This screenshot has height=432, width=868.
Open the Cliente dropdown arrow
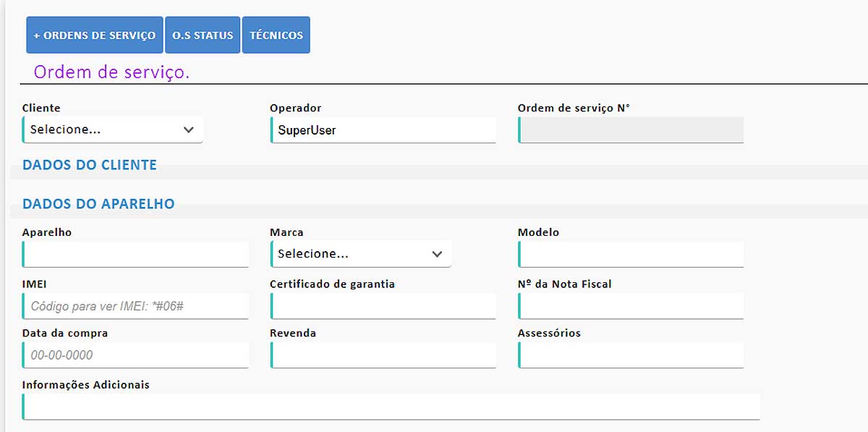(x=191, y=129)
